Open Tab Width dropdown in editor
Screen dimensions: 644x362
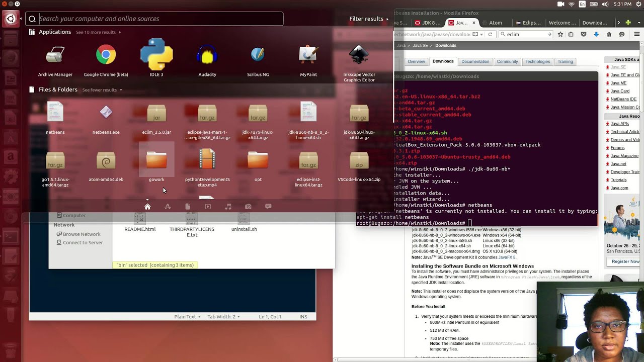tap(223, 317)
